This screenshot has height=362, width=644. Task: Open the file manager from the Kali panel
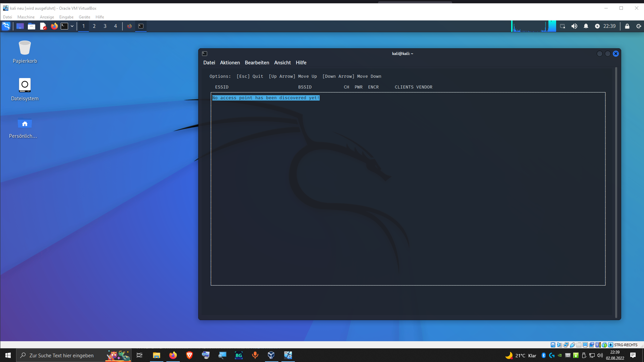(31, 26)
